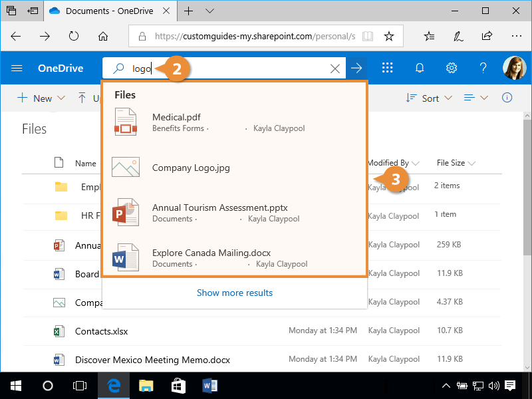This screenshot has width=532, height=399.
Task: Click the search magnifier icon
Action: (118, 68)
